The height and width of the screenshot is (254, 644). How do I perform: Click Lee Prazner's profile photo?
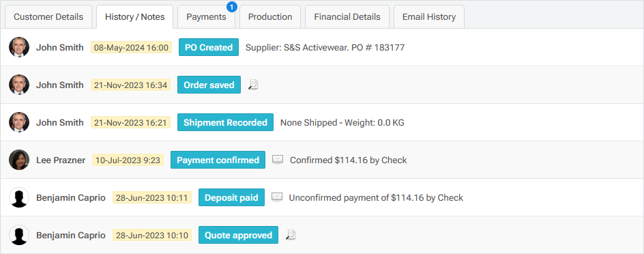(19, 160)
